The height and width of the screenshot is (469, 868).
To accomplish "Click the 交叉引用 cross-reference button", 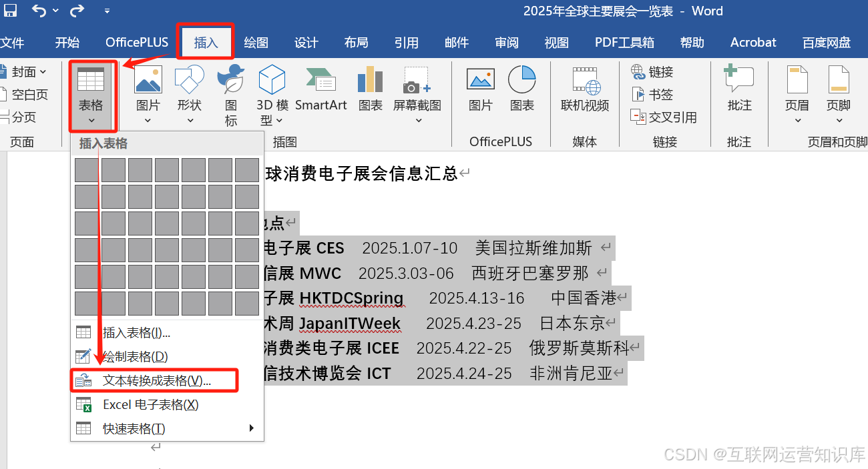I will pos(664,117).
